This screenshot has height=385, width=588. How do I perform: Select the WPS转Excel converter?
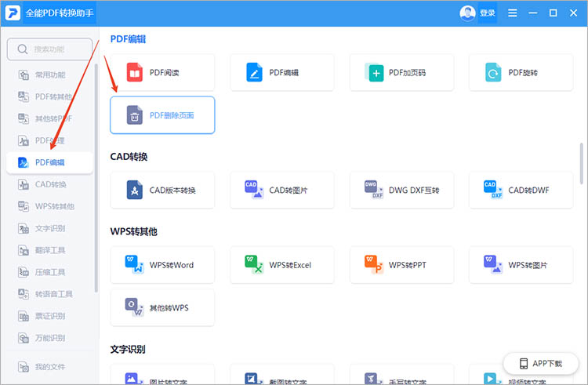(282, 265)
